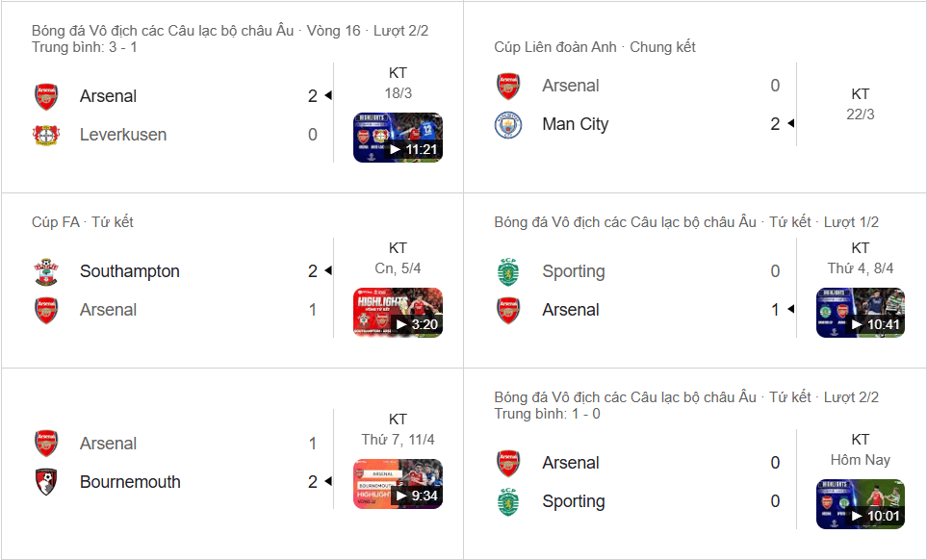Click the Sporting team name in today's match
Screen dimensions: 927x560
pyautogui.click(x=574, y=501)
